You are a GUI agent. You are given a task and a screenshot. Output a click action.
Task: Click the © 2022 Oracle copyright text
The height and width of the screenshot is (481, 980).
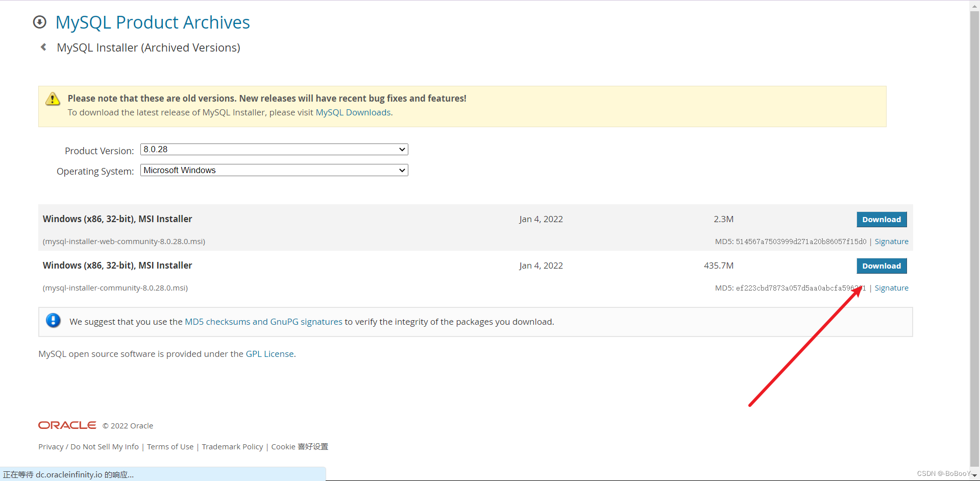[x=128, y=426]
